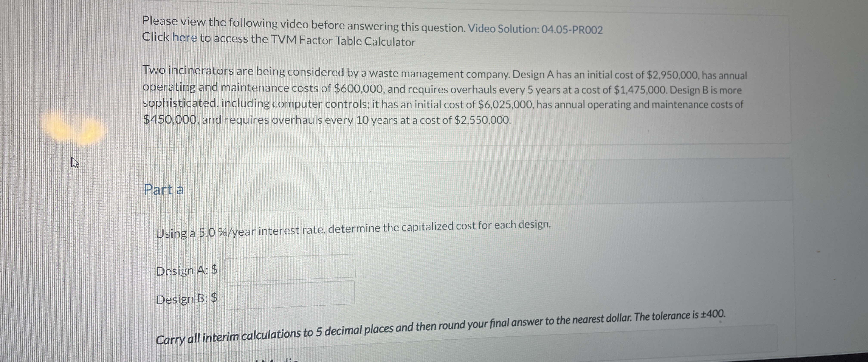Viewport: 868px width, 362px height.
Task: Click 'TVM Factor Table Calculator' text
Action: point(343,41)
